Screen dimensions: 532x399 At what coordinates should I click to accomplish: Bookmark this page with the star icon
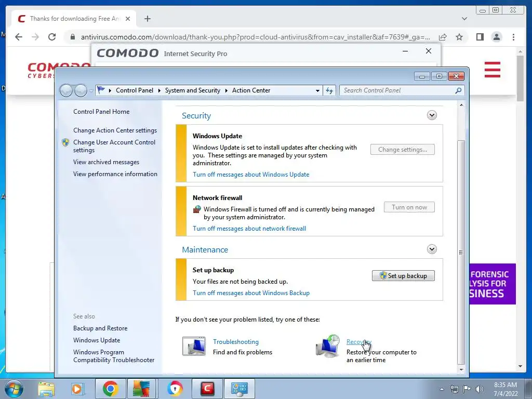click(459, 37)
